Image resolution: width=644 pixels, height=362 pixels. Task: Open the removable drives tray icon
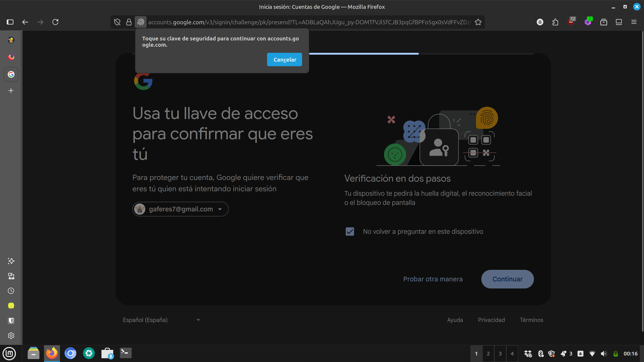click(580, 353)
